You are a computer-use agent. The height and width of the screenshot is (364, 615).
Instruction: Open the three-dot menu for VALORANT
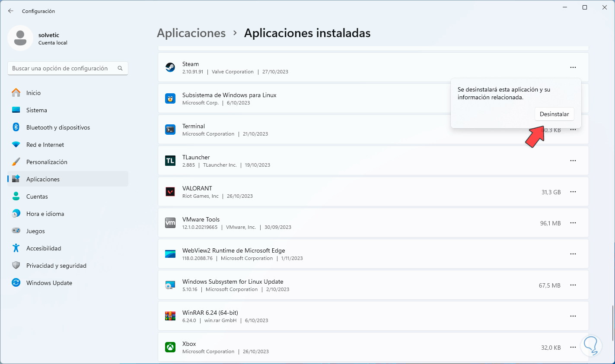573,192
